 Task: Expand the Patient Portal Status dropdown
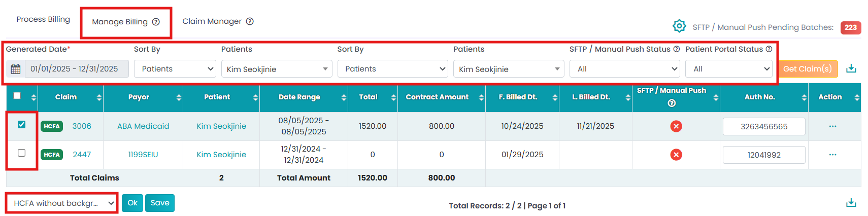tap(728, 69)
